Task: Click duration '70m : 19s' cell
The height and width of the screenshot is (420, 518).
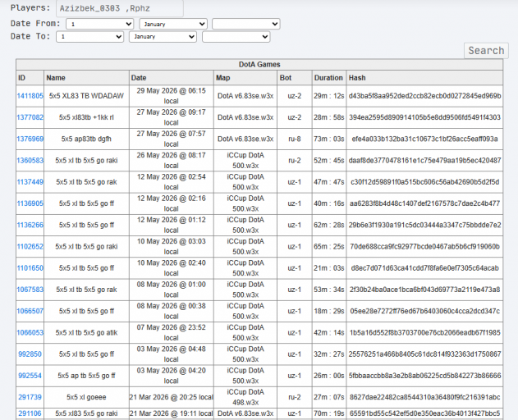Action: pyautogui.click(x=328, y=413)
